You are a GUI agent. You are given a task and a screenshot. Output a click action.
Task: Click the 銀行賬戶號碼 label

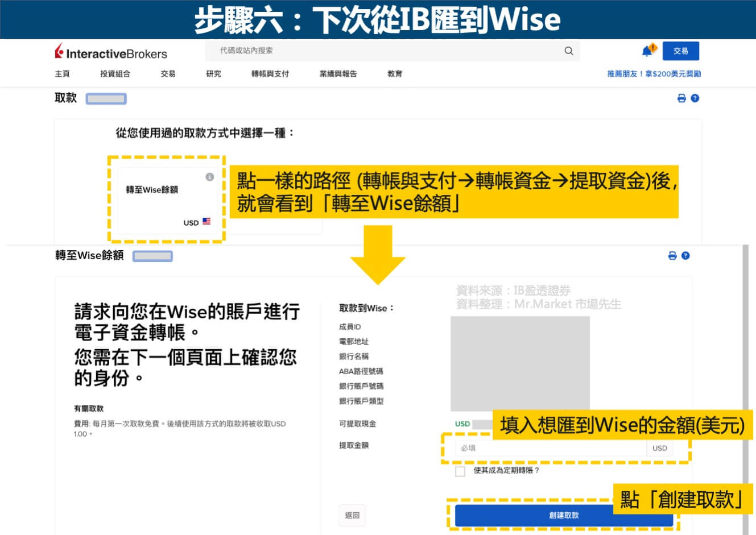tap(361, 386)
